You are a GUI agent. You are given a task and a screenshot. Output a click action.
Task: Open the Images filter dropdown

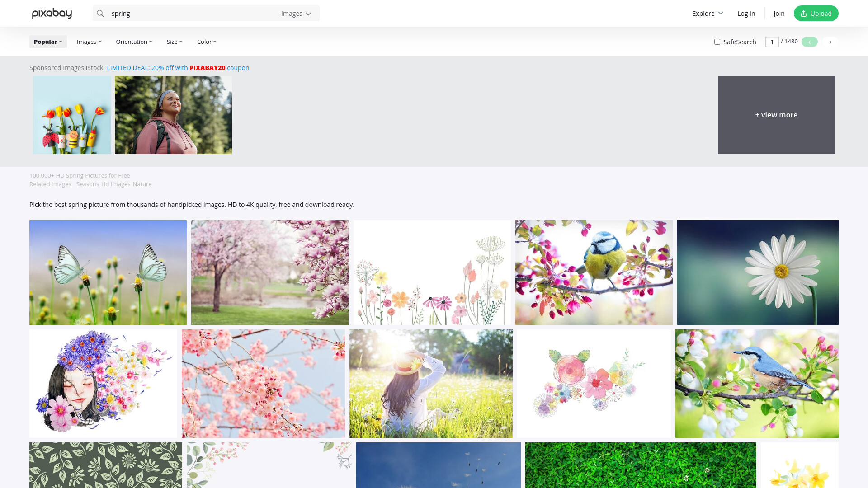89,42
